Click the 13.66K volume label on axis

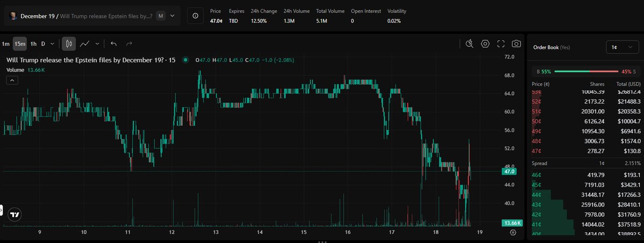512,223
